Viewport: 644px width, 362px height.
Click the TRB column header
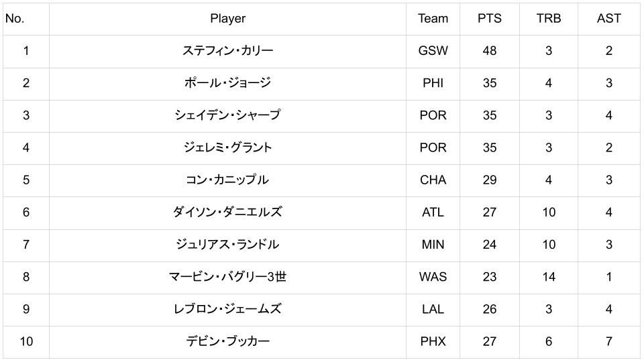[x=548, y=19]
